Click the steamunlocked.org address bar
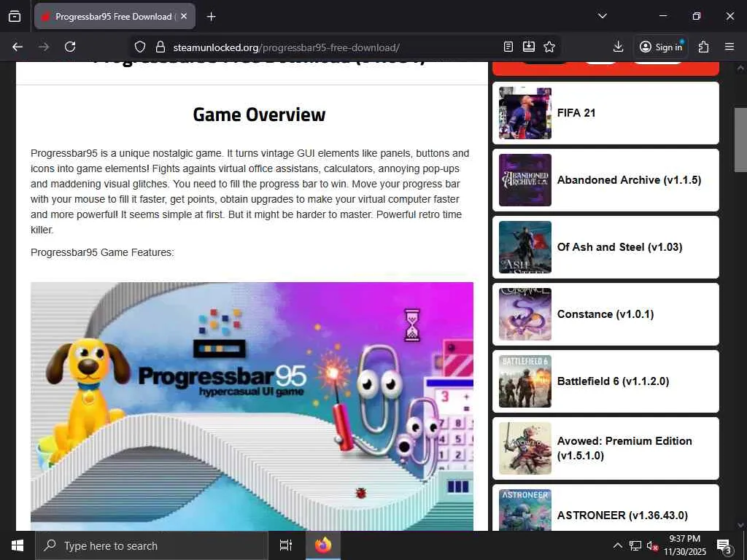 (x=286, y=47)
